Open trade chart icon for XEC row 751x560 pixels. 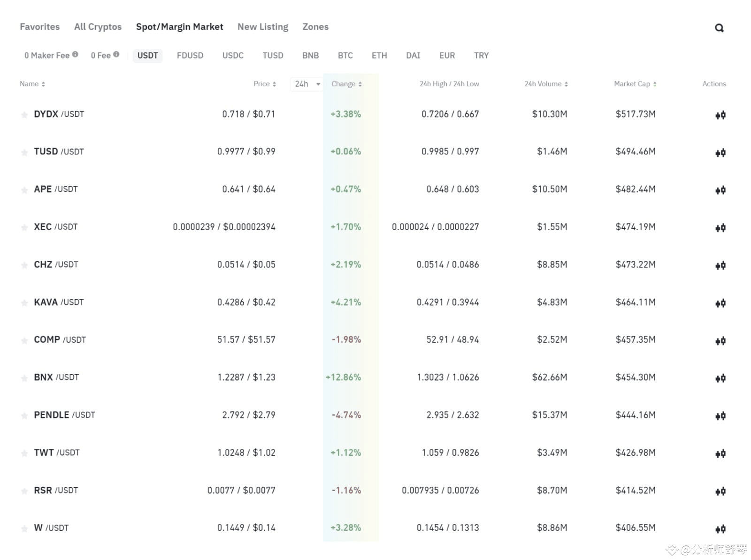[x=720, y=228]
